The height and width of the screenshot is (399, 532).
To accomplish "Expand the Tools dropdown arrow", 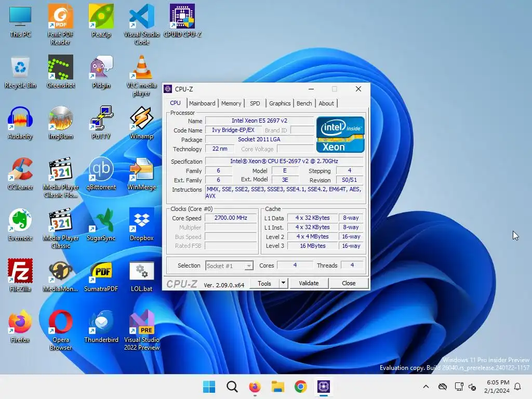I will pos(283,283).
